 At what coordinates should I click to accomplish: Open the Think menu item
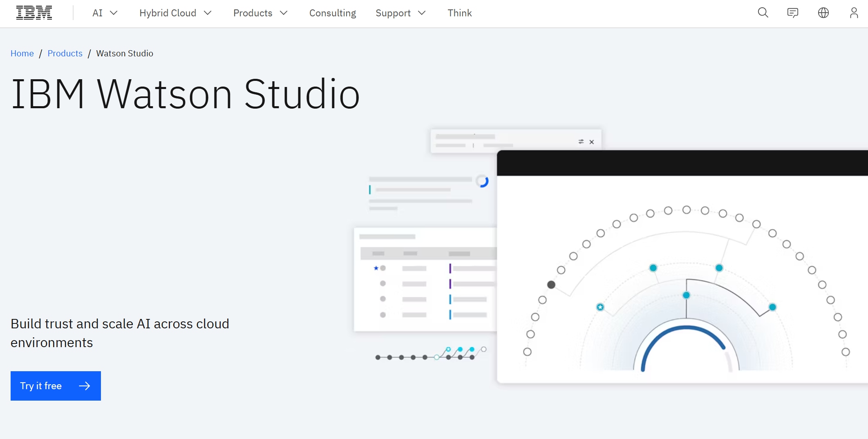(x=459, y=13)
